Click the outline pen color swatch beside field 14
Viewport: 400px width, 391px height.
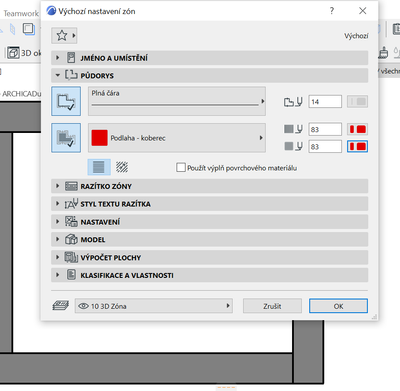tap(357, 101)
